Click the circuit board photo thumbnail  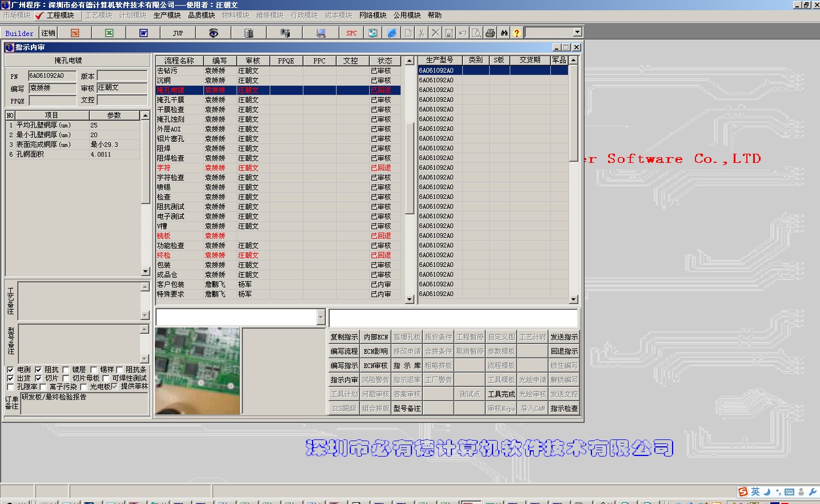click(x=198, y=371)
